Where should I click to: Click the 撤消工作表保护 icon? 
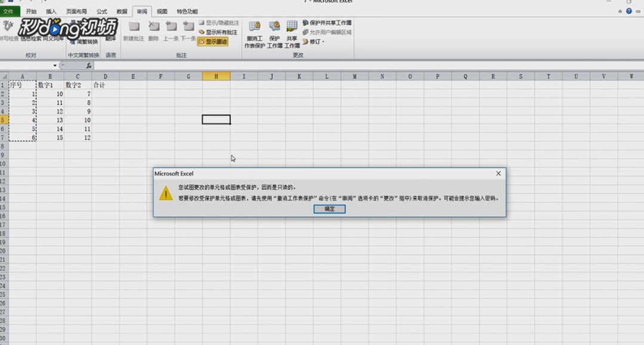[x=255, y=35]
